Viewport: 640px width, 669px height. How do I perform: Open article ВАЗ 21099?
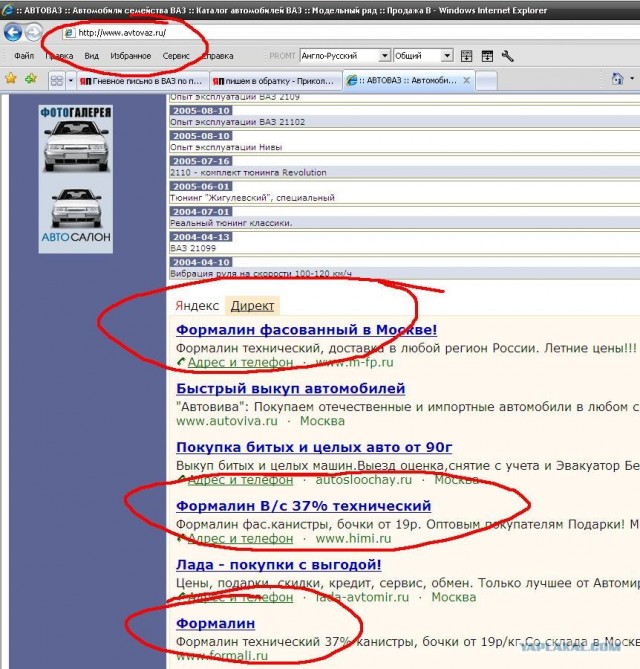click(193, 248)
